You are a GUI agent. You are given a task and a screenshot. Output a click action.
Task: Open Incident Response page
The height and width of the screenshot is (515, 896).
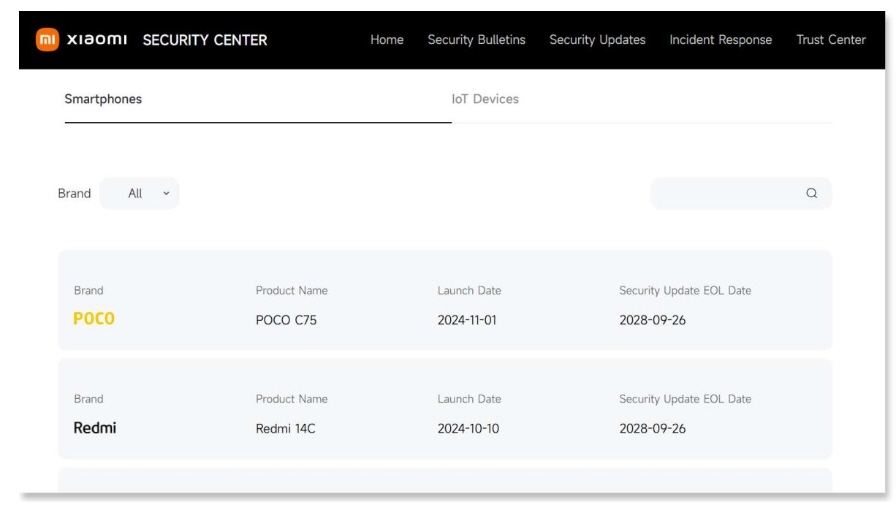coord(721,40)
